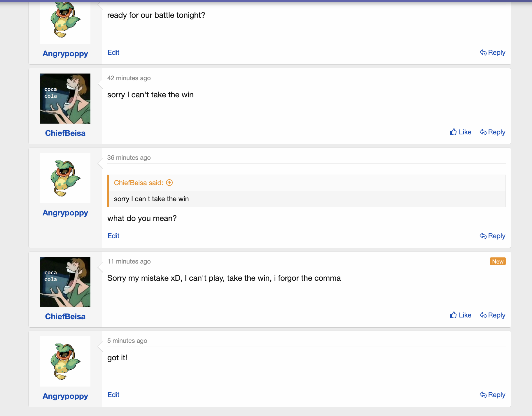This screenshot has height=416, width=532.
Task: Click Angrypoppy's avatar on "got it!" post
Action: pyautogui.click(x=65, y=361)
